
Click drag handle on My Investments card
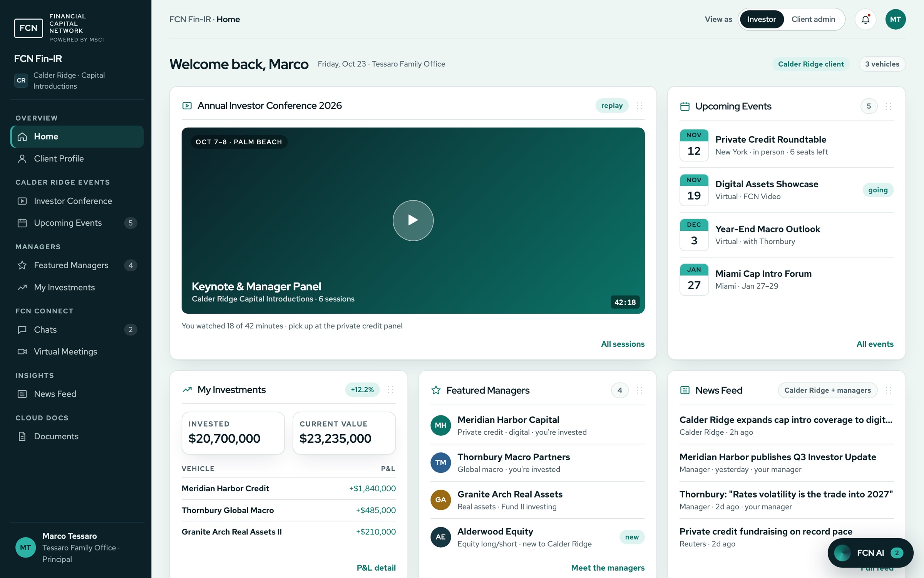point(390,390)
